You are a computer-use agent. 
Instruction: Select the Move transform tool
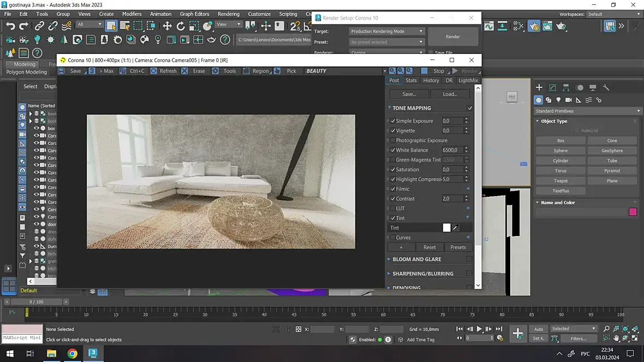pos(167,26)
